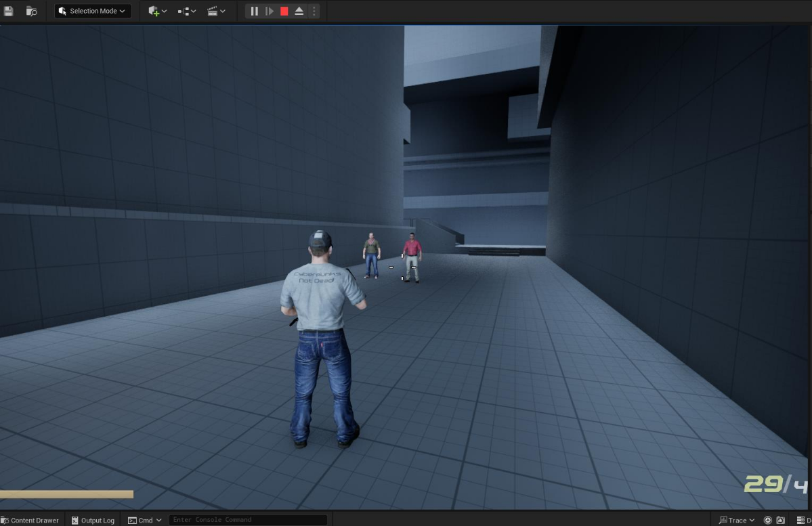Open the Content Drawer
Viewport: 812px width, 526px height.
(x=30, y=520)
